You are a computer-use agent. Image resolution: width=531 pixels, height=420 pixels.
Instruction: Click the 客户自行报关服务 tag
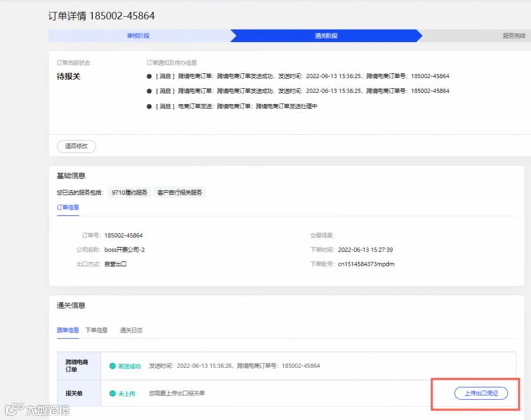click(179, 192)
